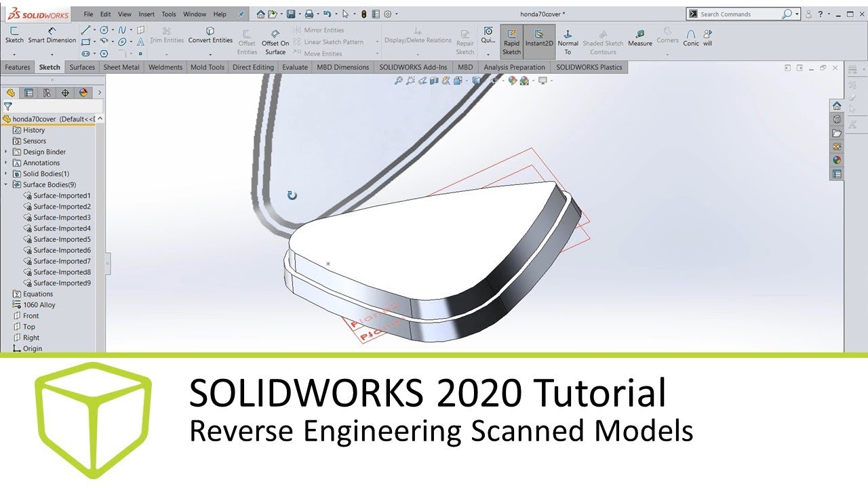Click the Help question mark
Screen dimensions: 868x488
click(820, 14)
